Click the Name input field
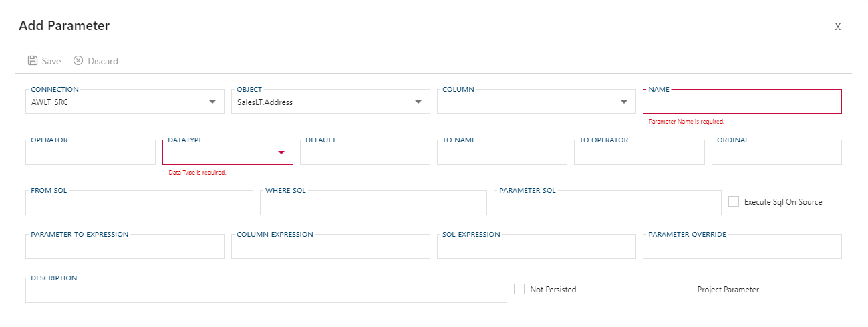 742,102
